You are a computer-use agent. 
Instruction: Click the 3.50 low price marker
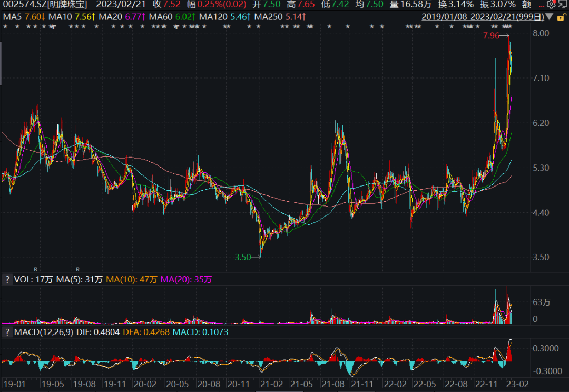[x=243, y=257]
